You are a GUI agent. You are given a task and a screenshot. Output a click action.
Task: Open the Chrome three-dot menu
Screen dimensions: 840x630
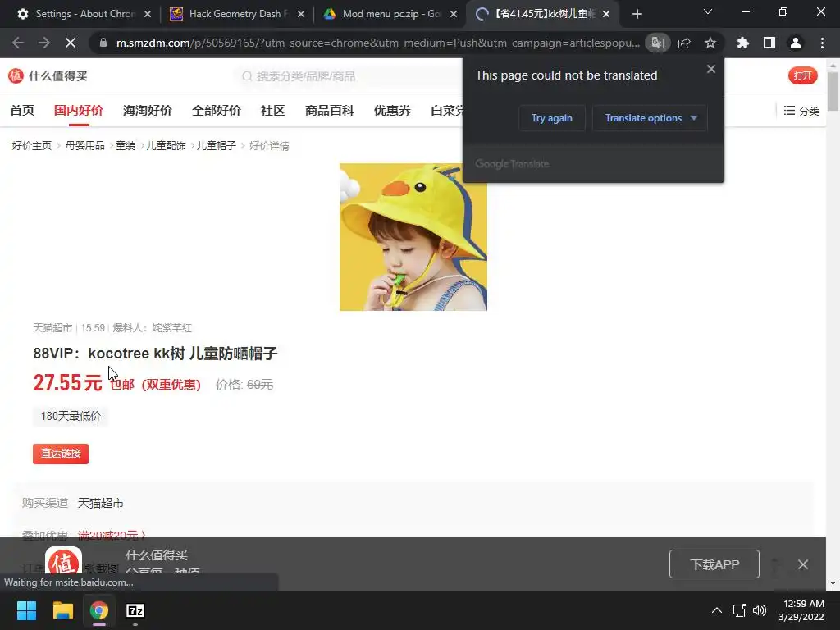click(822, 43)
